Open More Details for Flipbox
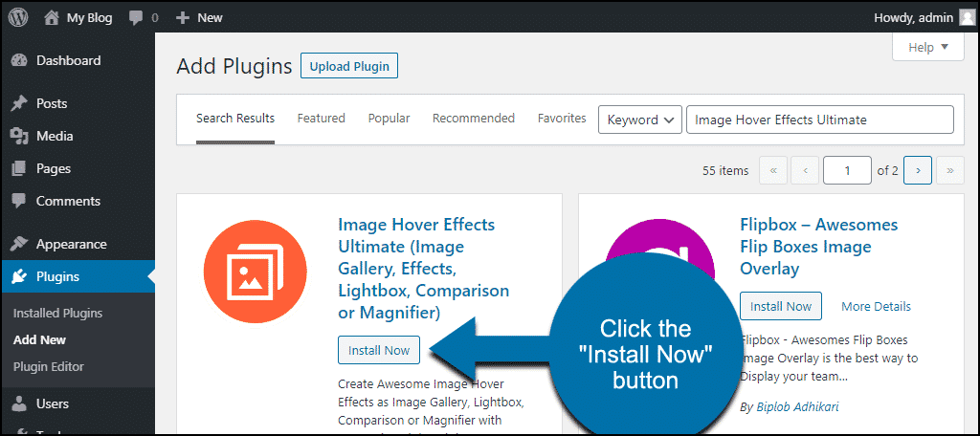This screenshot has width=980, height=436. click(x=877, y=307)
